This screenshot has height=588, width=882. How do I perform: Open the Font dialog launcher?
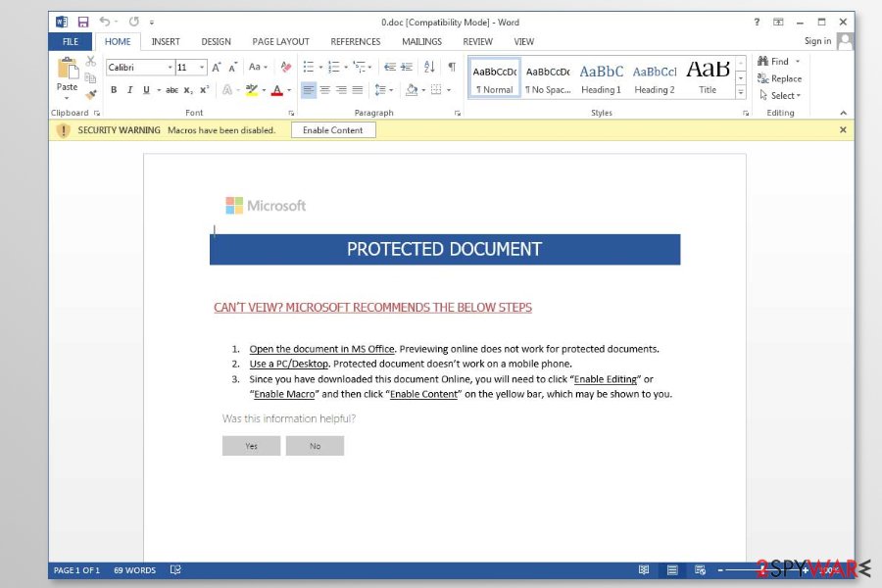[x=291, y=113]
